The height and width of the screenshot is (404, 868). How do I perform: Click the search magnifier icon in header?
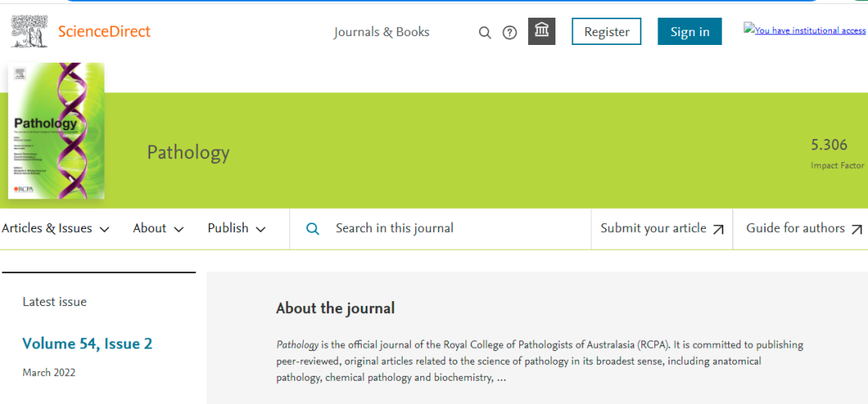pos(485,32)
